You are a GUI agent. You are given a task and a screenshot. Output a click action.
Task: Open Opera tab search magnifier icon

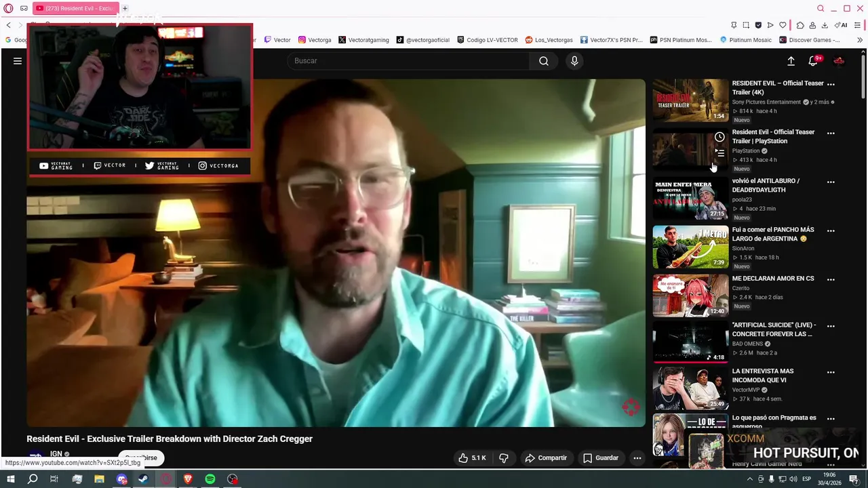pyautogui.click(x=821, y=8)
